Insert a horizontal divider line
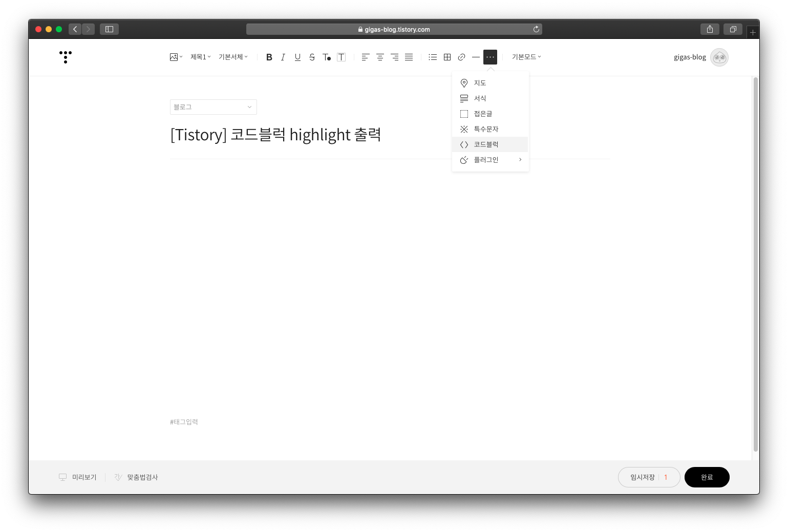This screenshot has width=788, height=532. [x=476, y=57]
